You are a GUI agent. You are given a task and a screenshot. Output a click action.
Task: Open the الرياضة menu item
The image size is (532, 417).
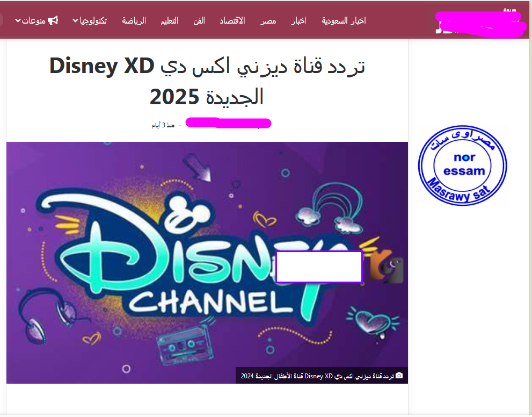pos(134,21)
